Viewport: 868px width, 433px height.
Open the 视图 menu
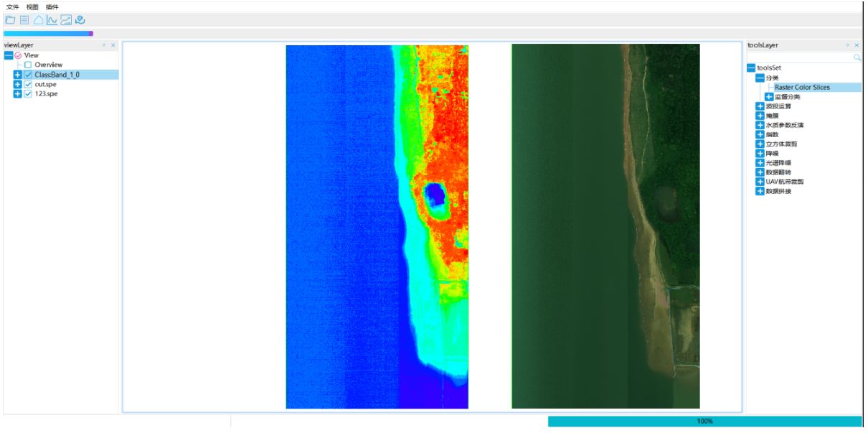click(32, 6)
